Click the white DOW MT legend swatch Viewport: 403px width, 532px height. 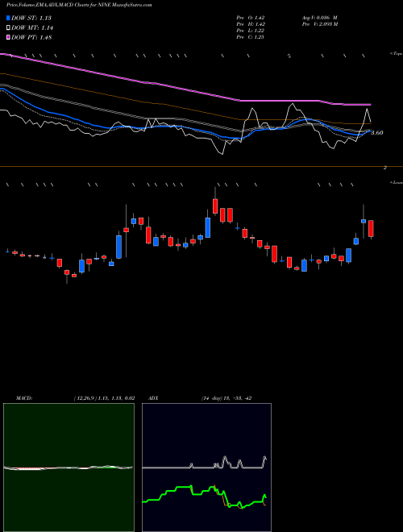click(x=9, y=28)
